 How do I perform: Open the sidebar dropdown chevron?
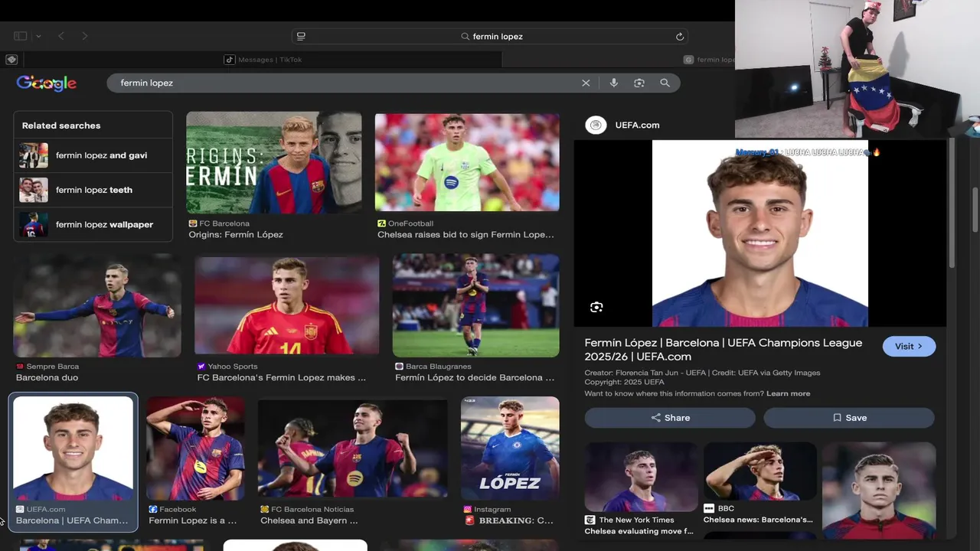[x=38, y=36]
